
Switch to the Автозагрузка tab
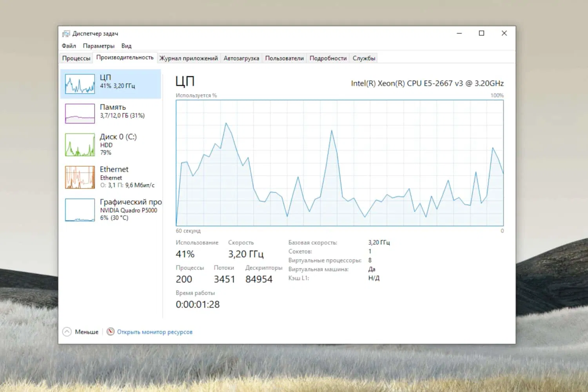(x=241, y=58)
